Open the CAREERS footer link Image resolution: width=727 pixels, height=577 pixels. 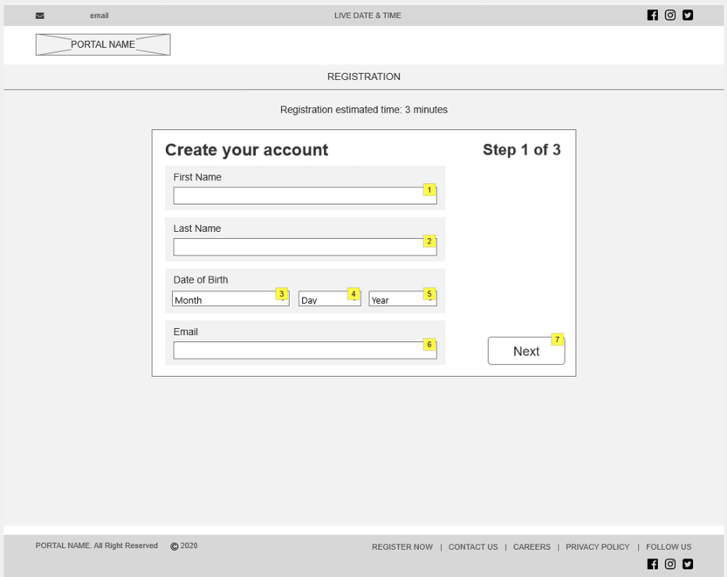coord(532,547)
